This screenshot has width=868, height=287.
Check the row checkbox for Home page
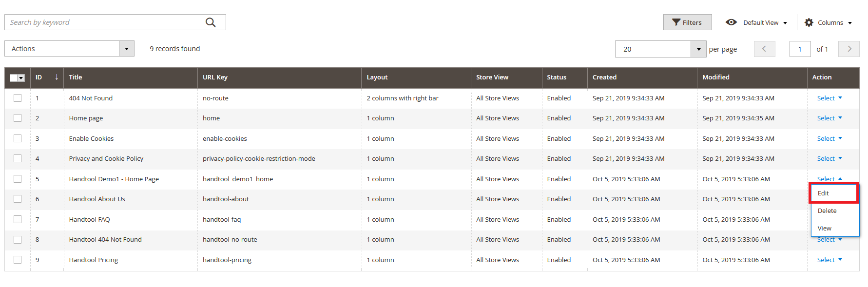point(18,118)
